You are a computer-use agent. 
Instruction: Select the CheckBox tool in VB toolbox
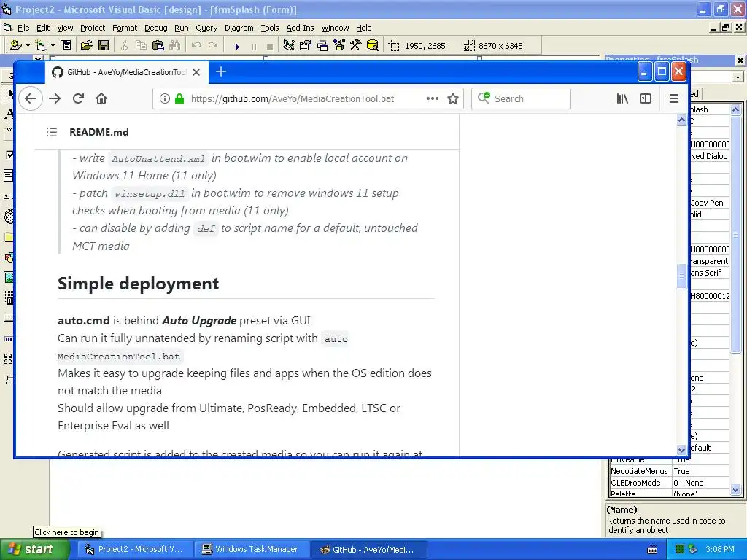tap(8, 155)
